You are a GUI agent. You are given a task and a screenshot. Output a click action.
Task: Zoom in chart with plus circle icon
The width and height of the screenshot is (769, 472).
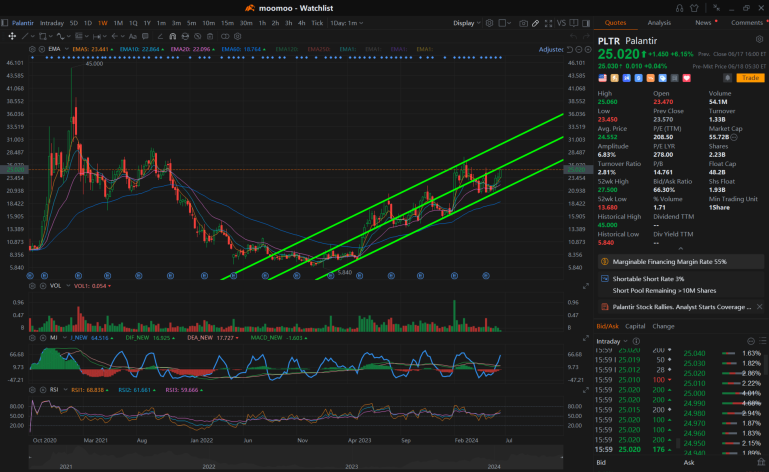[x=588, y=50]
